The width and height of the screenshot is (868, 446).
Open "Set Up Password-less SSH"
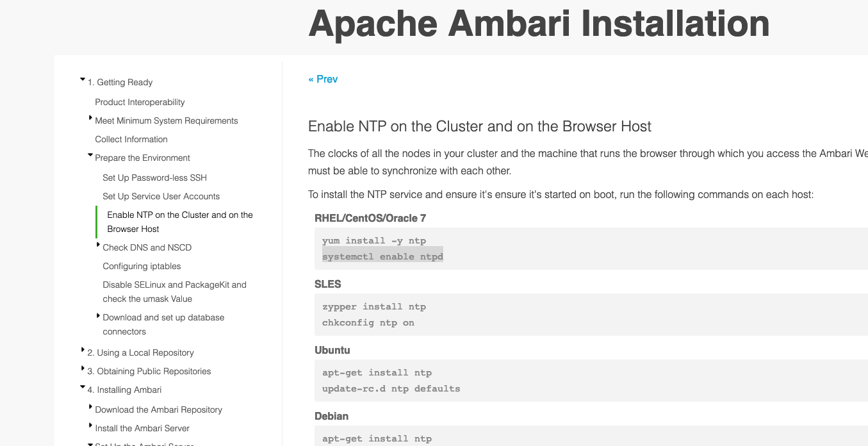[154, 178]
